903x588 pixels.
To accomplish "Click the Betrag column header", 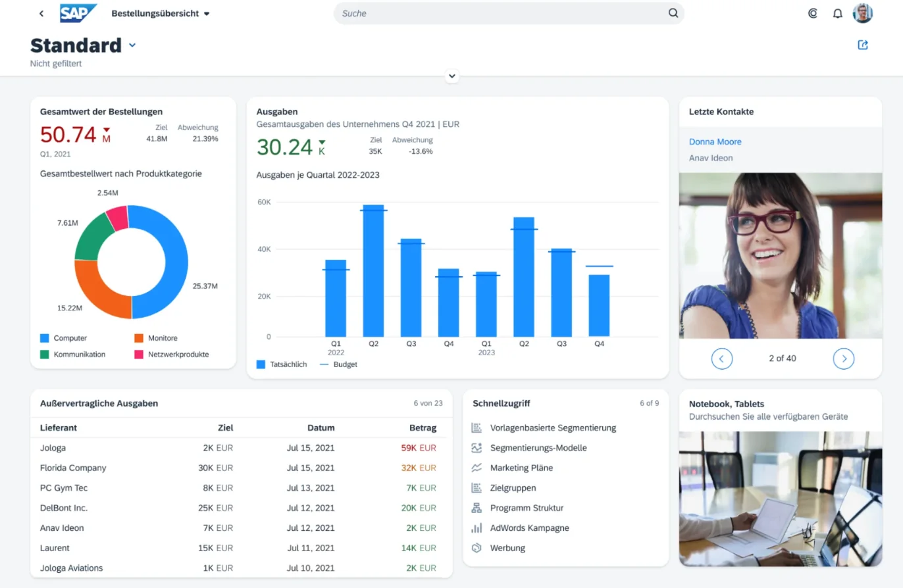I will [x=423, y=428].
